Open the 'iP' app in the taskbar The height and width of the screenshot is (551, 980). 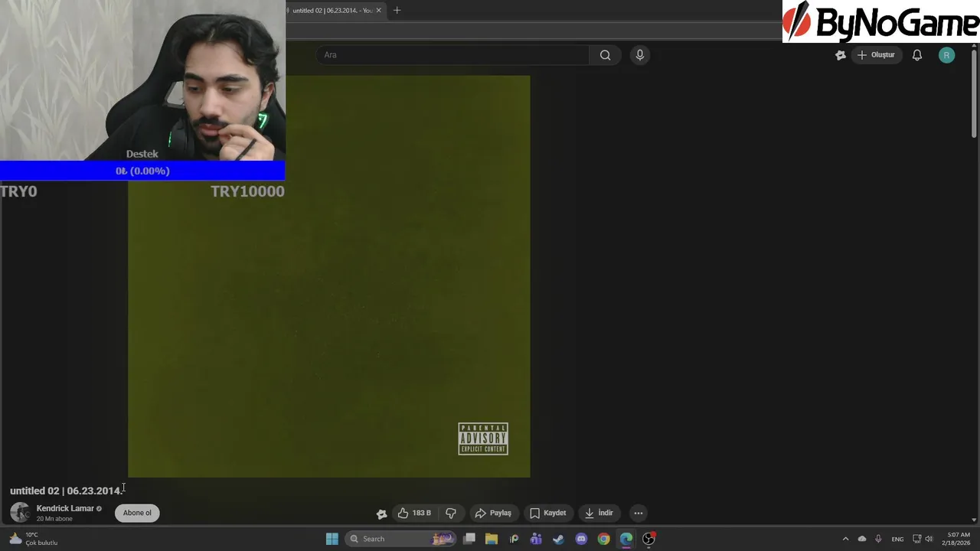(x=514, y=539)
